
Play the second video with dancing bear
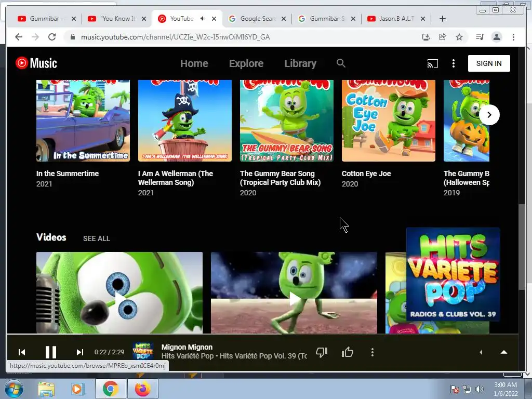coord(294,293)
